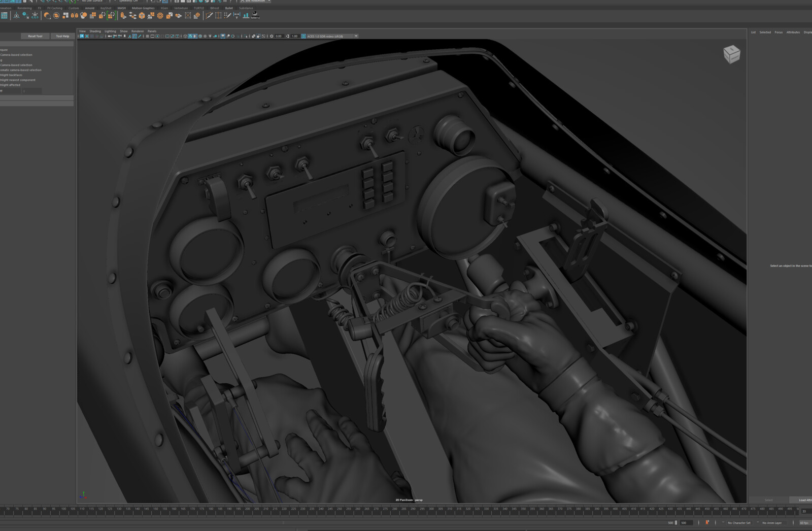Viewport: 812px width, 531px height.
Task: Click the square-with-X shelf icon
Action: point(188,16)
